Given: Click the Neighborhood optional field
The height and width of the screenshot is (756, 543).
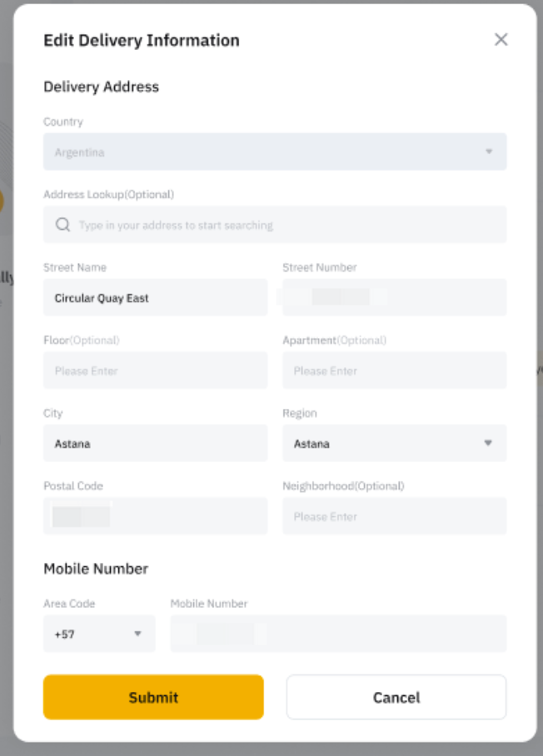Looking at the screenshot, I should [394, 516].
